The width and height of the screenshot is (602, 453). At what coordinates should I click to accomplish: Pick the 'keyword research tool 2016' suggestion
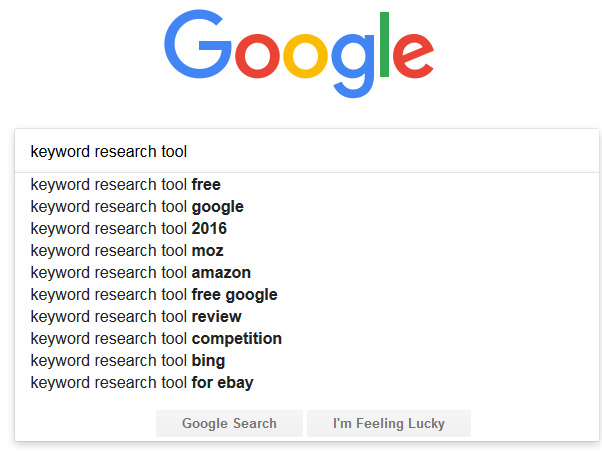129,229
